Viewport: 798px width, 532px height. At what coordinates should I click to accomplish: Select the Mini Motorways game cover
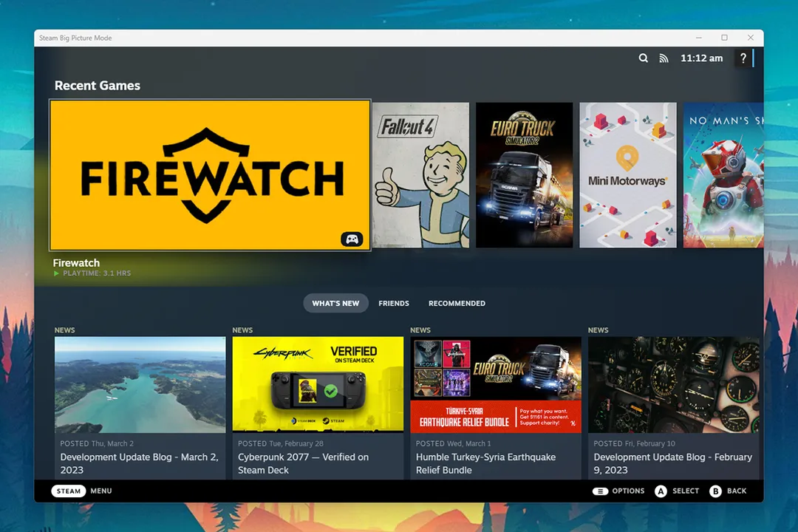tap(628, 175)
